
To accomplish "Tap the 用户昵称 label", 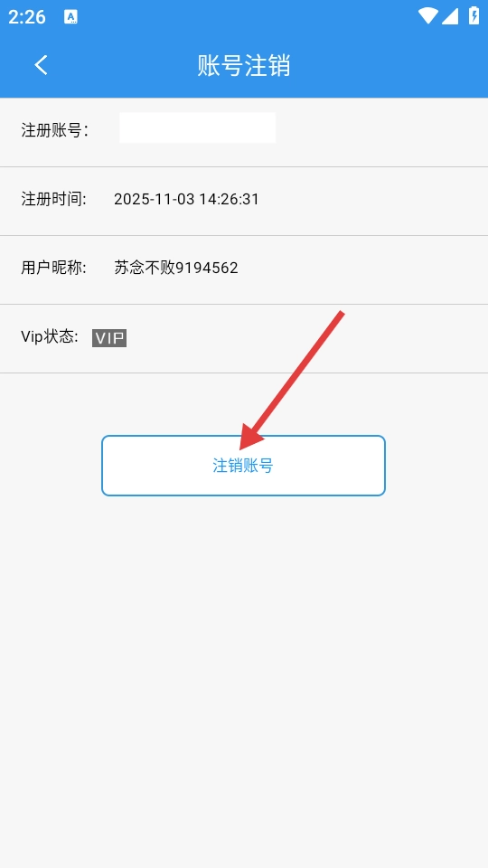I will [x=53, y=268].
